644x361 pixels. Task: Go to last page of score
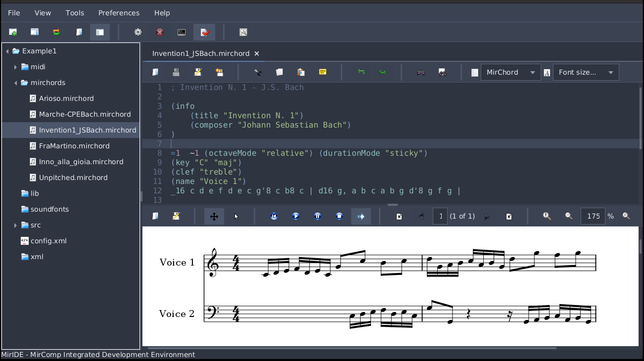(509, 216)
